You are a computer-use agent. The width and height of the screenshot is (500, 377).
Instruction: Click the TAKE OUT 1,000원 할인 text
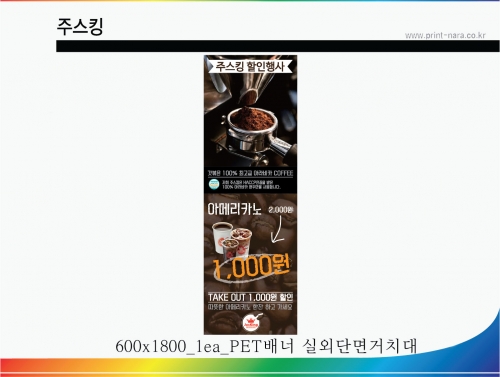[x=250, y=297]
